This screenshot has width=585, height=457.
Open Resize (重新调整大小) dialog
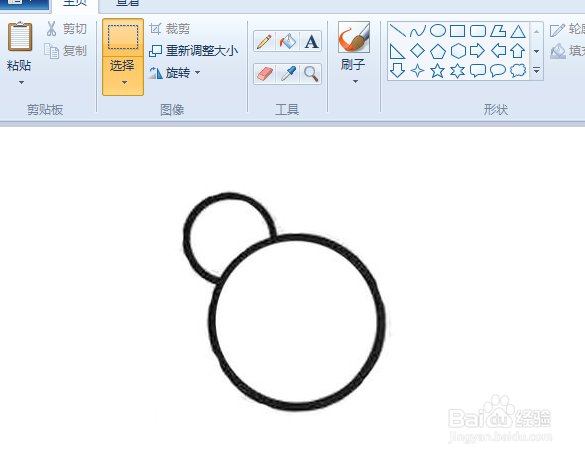point(193,51)
